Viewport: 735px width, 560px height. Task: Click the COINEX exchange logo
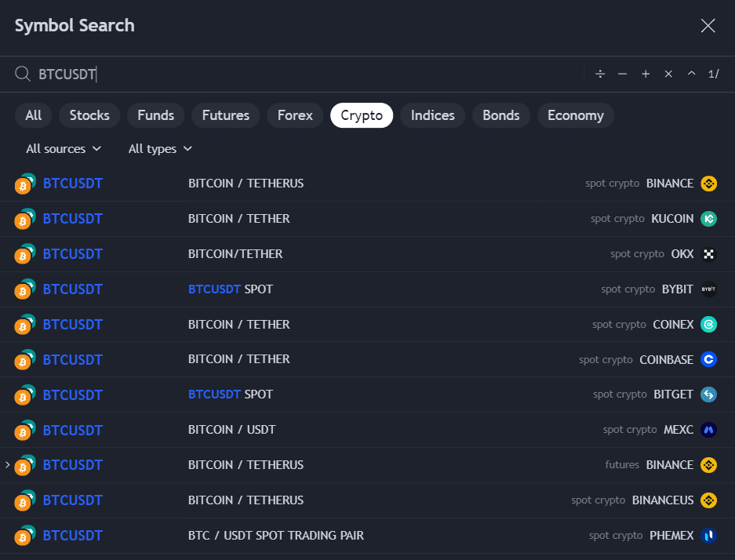[709, 324]
